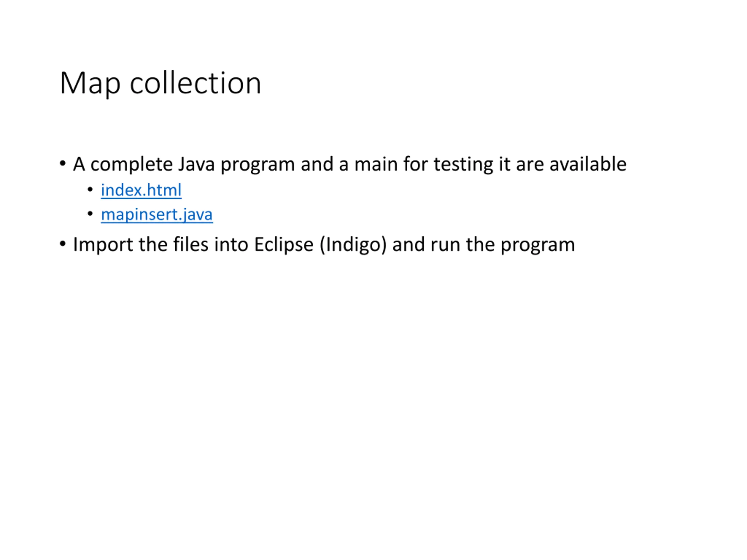Click the sub-bullet marker beside index.html
This screenshot has height=560, width=747.
tap(90, 190)
